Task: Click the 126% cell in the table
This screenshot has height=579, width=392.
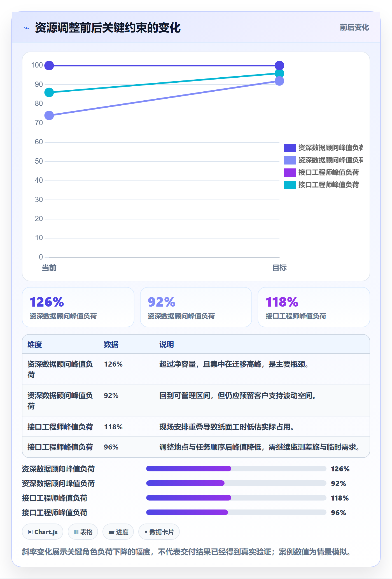Action: (113, 364)
